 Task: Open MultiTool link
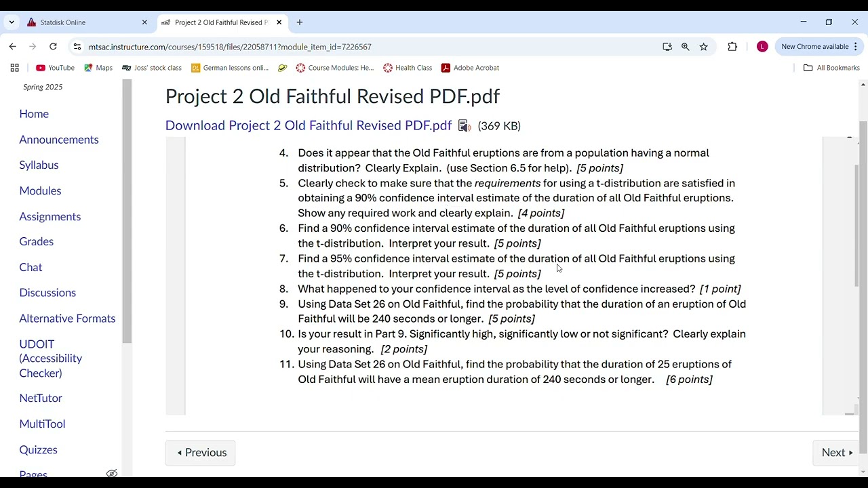pos(42,424)
